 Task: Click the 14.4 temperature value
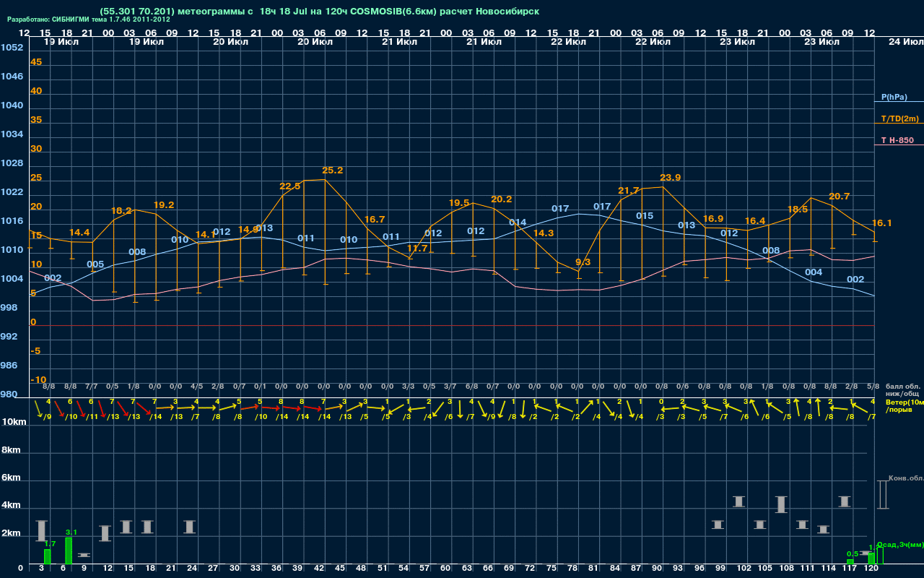pyautogui.click(x=79, y=233)
